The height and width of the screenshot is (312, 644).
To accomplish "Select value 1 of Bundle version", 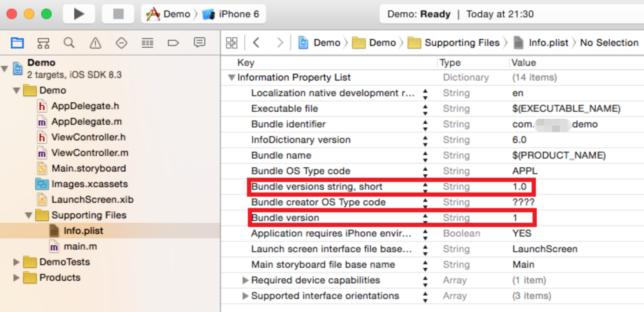I will [515, 218].
